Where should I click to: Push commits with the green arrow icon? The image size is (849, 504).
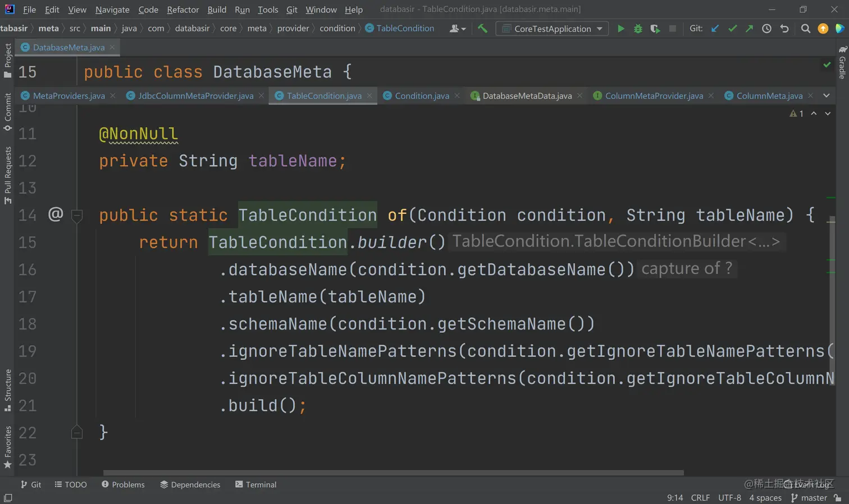point(749,29)
